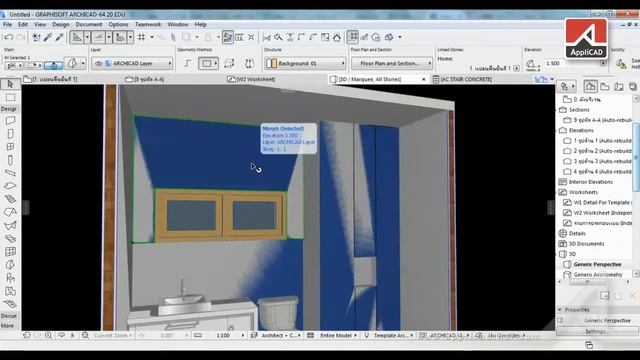Select the Stair tool
The image size is (640, 360).
coord(10,199)
